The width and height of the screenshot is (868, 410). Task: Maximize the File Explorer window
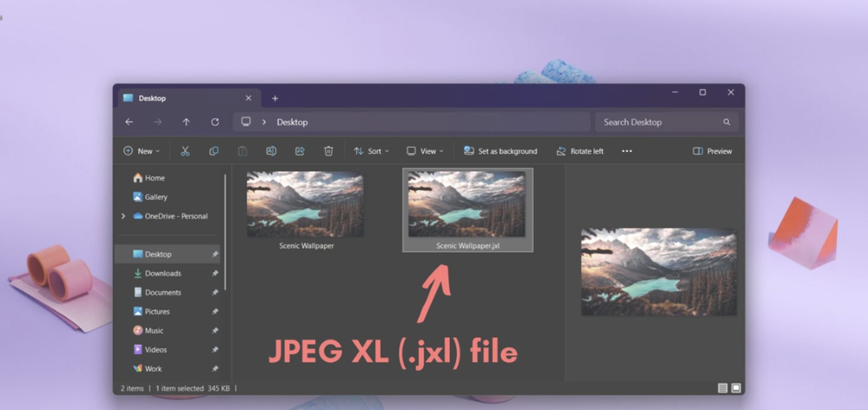[x=703, y=92]
